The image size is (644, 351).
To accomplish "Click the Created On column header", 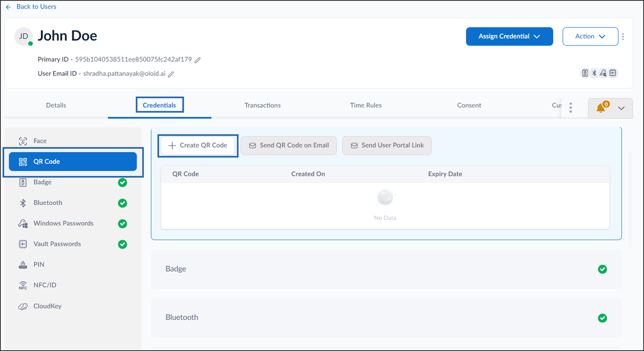I will [308, 174].
